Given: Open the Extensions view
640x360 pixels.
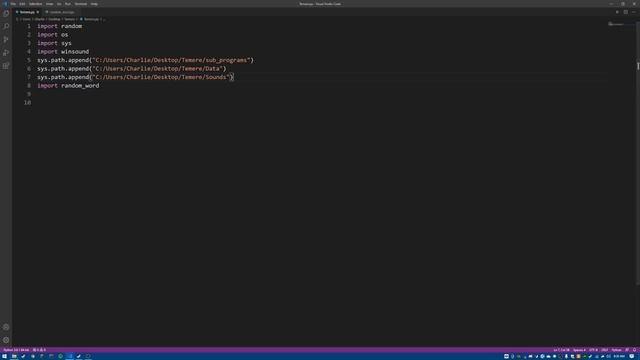Looking at the screenshot, I should click(6, 66).
